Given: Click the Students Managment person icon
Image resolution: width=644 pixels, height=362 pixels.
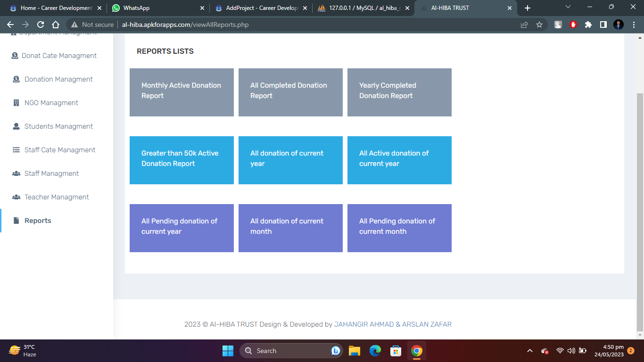Looking at the screenshot, I should point(16,126).
